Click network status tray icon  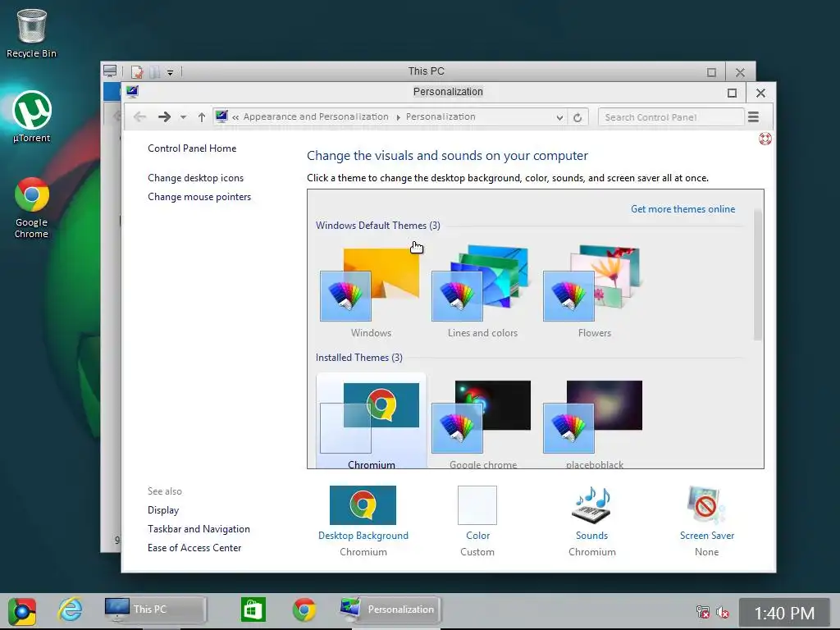pyautogui.click(x=703, y=612)
